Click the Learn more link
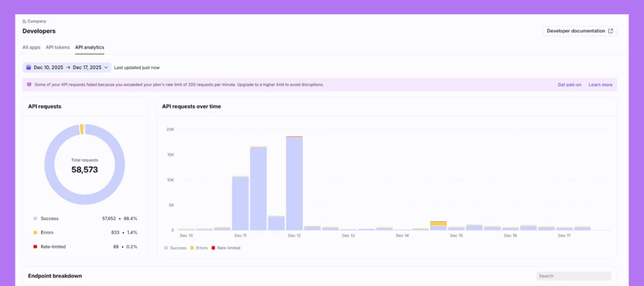Viewport: 644px width, 286px height. click(x=600, y=84)
